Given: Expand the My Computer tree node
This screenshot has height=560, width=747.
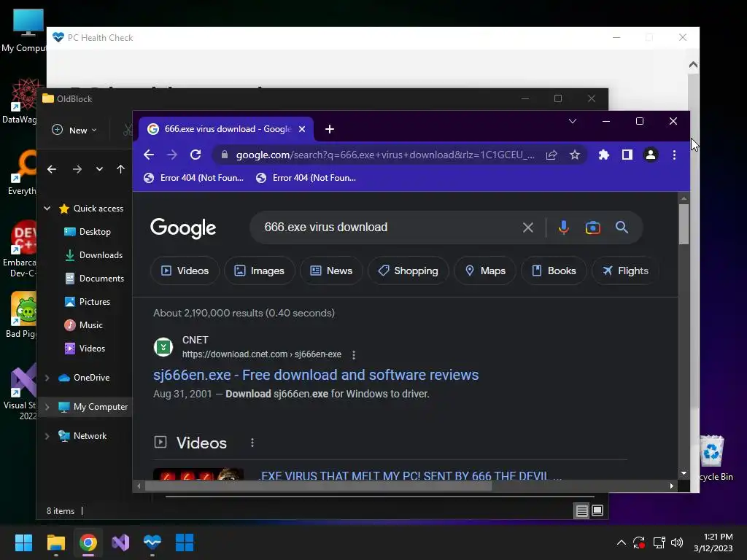Looking at the screenshot, I should 47,407.
